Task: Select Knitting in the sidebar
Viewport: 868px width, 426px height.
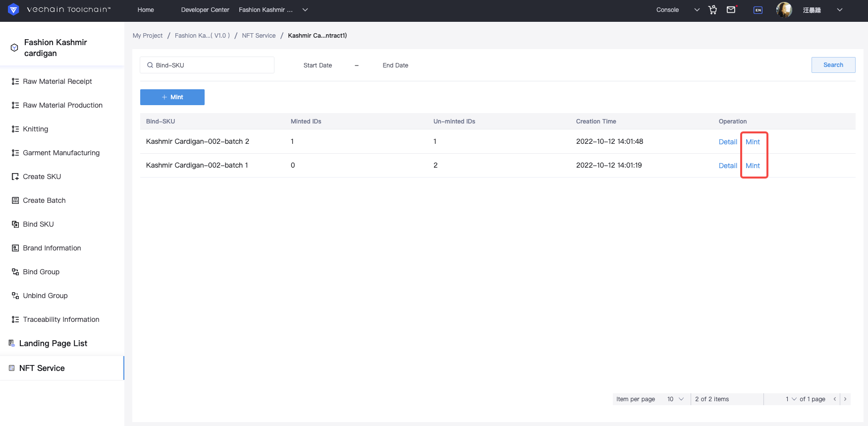Action: [x=36, y=129]
